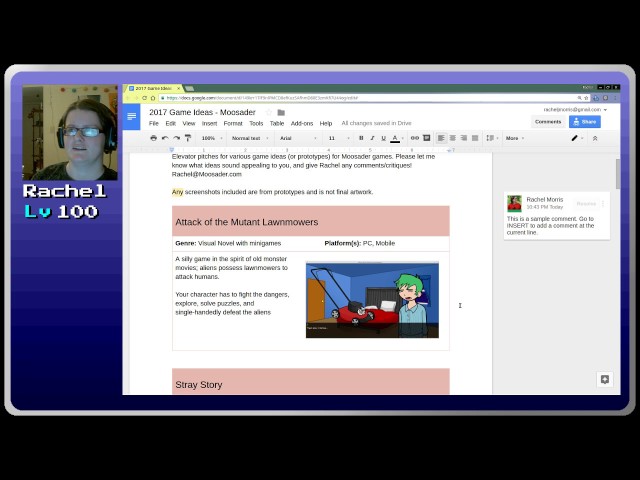Open the Arial font dropdown

[x=298, y=138]
